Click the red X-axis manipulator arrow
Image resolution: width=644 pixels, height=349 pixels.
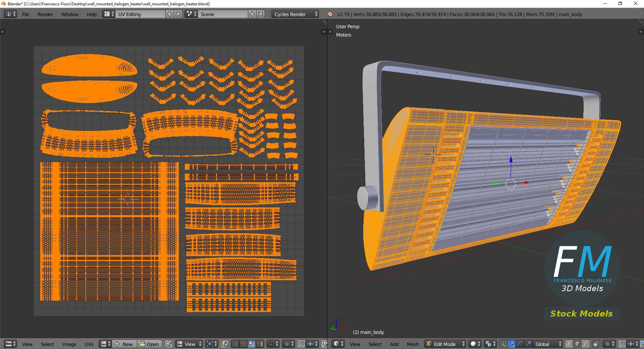coord(526,183)
